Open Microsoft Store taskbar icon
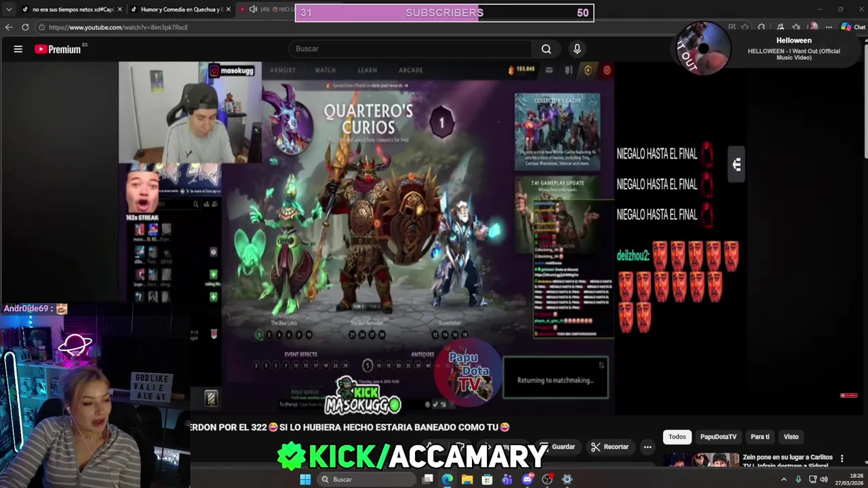 tap(487, 479)
